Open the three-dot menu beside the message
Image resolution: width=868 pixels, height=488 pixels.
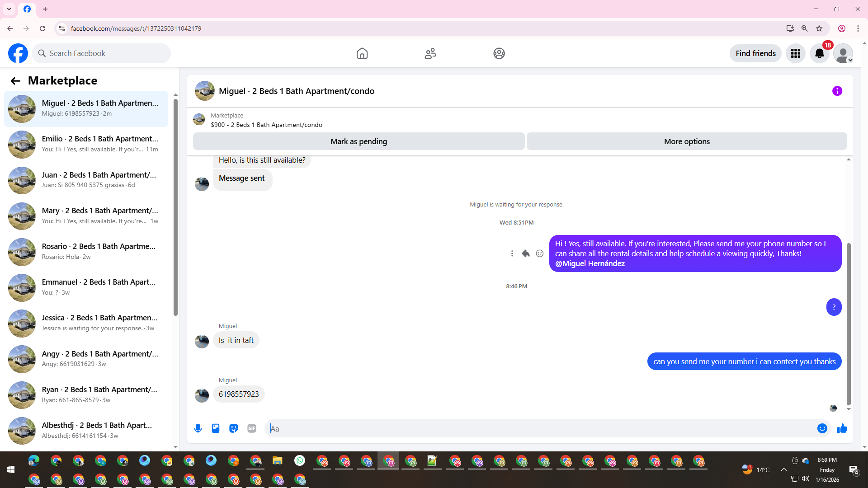[512, 253]
